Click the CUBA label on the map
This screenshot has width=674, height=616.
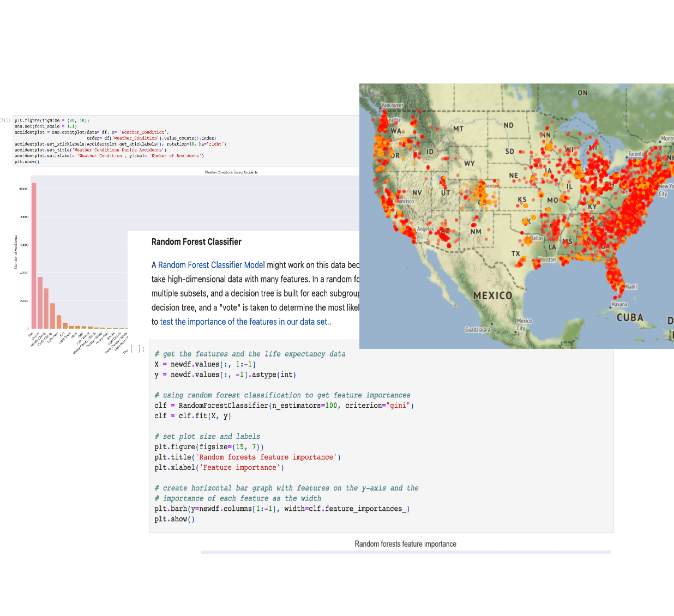[x=630, y=317]
